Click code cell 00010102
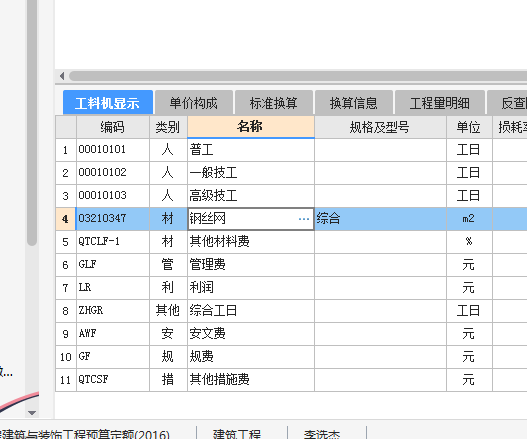 [113, 173]
